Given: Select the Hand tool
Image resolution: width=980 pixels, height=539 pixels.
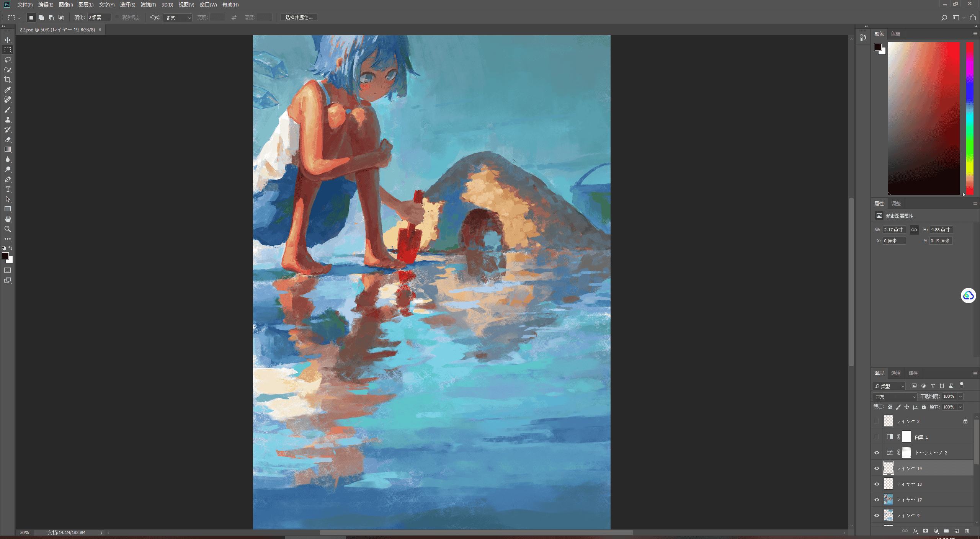Looking at the screenshot, I should coord(8,219).
